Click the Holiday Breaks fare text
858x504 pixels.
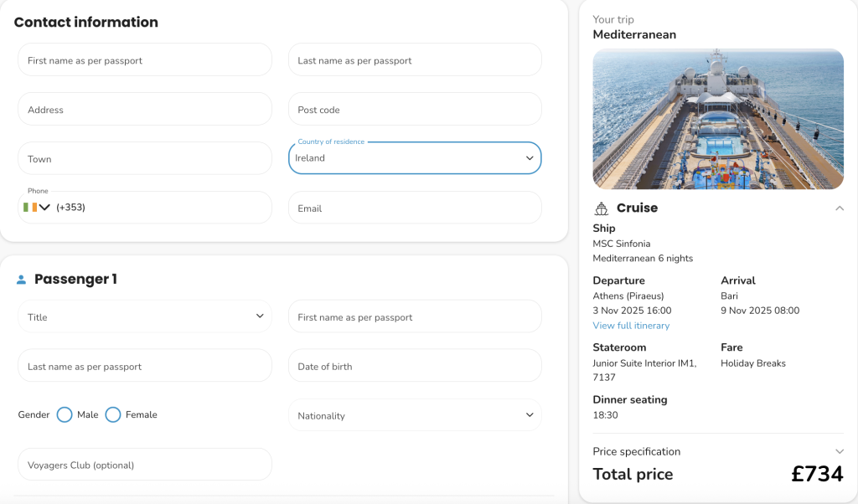pos(753,363)
